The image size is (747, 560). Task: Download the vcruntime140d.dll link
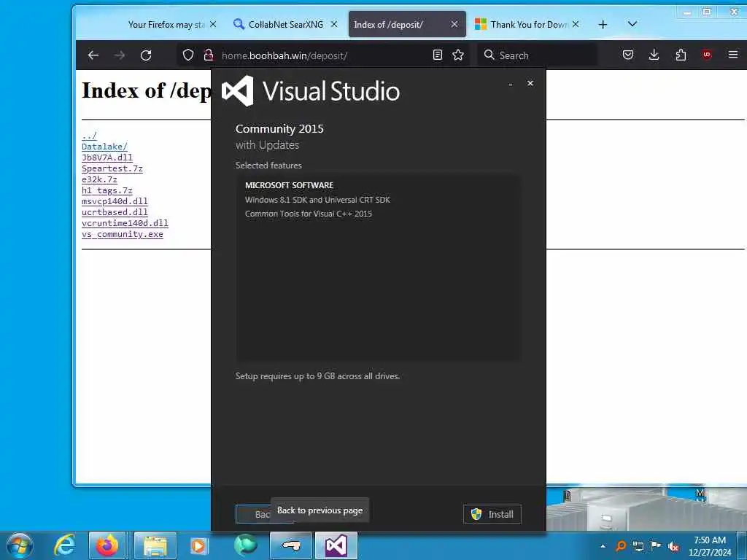125,223
